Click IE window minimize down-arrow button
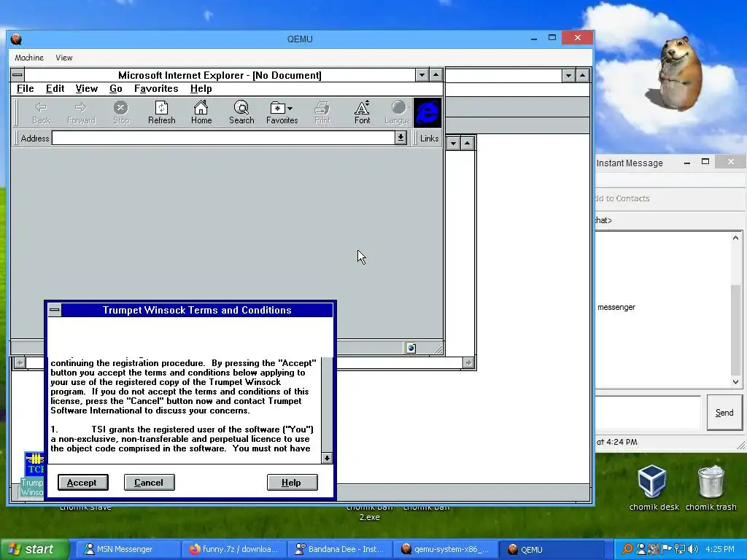 click(x=422, y=75)
